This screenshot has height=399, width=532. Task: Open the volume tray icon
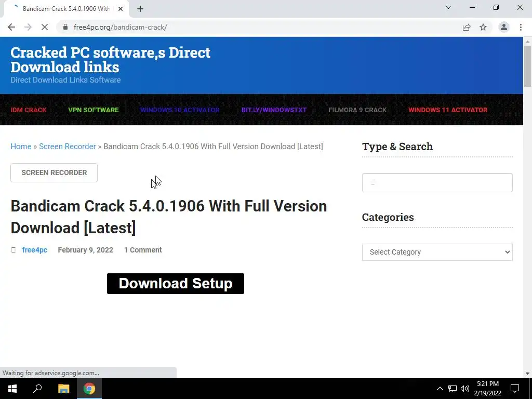[x=465, y=389]
